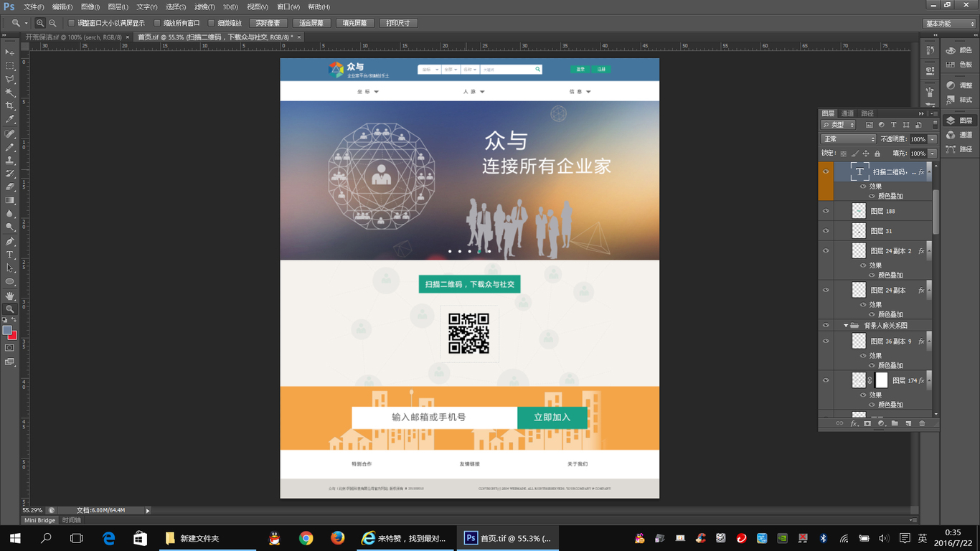Select the Rectangular Marquee tool
The height and width of the screenshot is (551, 980).
click(x=10, y=66)
